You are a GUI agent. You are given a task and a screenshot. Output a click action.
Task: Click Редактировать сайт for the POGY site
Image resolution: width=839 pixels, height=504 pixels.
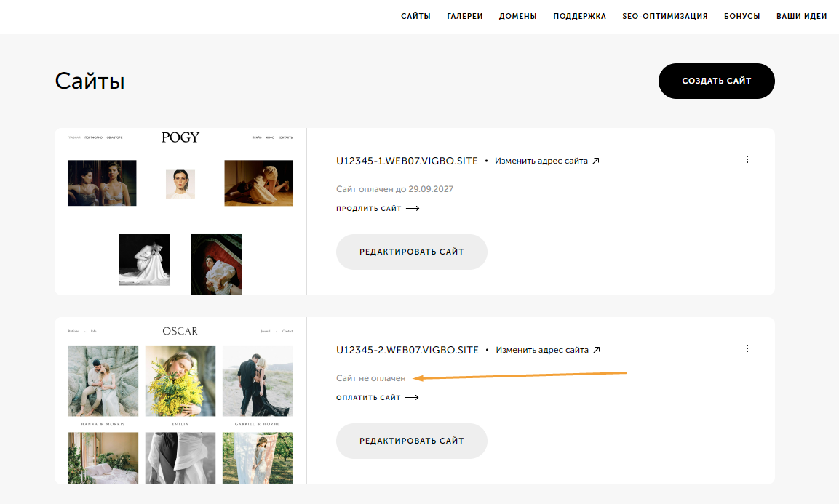point(411,252)
